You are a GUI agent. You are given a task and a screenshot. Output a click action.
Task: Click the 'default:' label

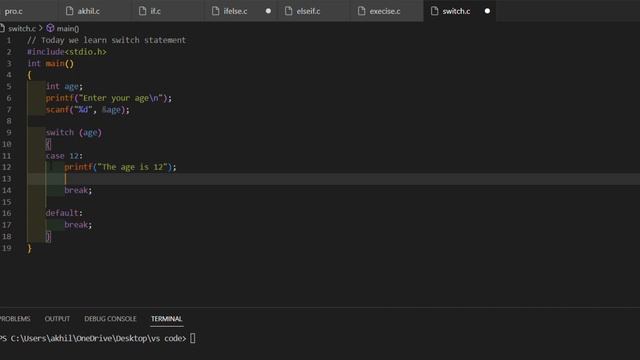click(64, 213)
